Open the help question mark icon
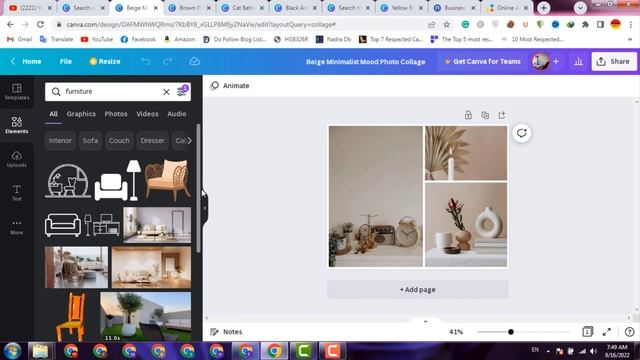Image resolution: width=640 pixels, height=360 pixels. (x=629, y=332)
